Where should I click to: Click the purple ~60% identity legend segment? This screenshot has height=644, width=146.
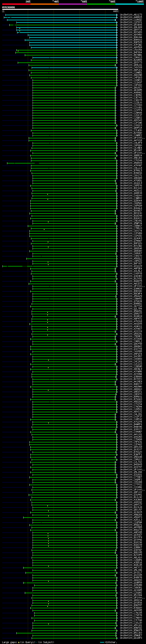pos(73,4)
